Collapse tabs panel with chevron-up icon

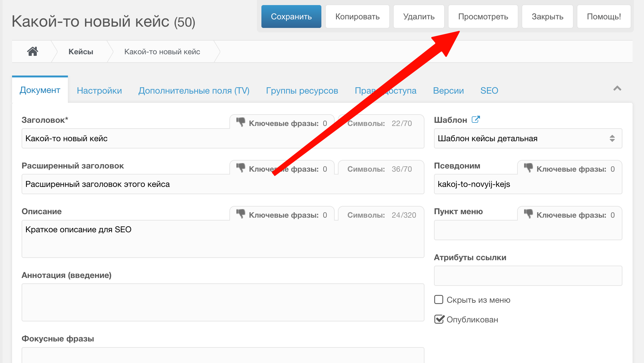(617, 89)
